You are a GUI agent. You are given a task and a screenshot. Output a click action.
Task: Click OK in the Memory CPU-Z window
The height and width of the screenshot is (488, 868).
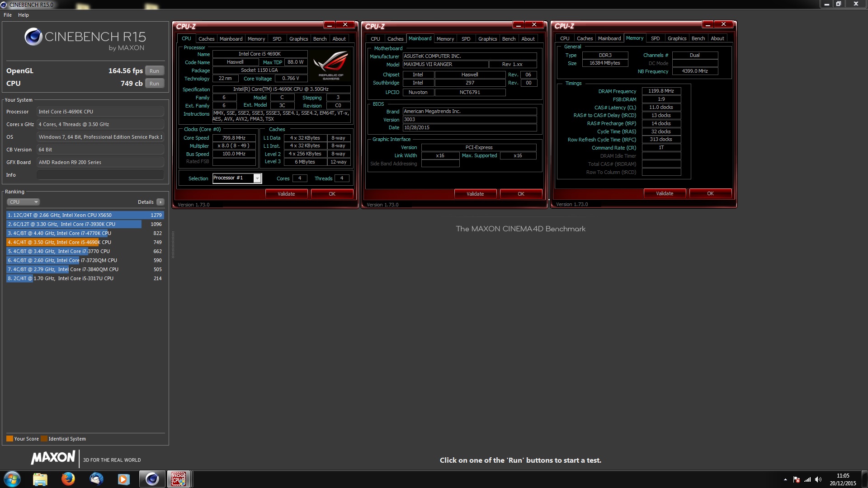[x=710, y=193]
